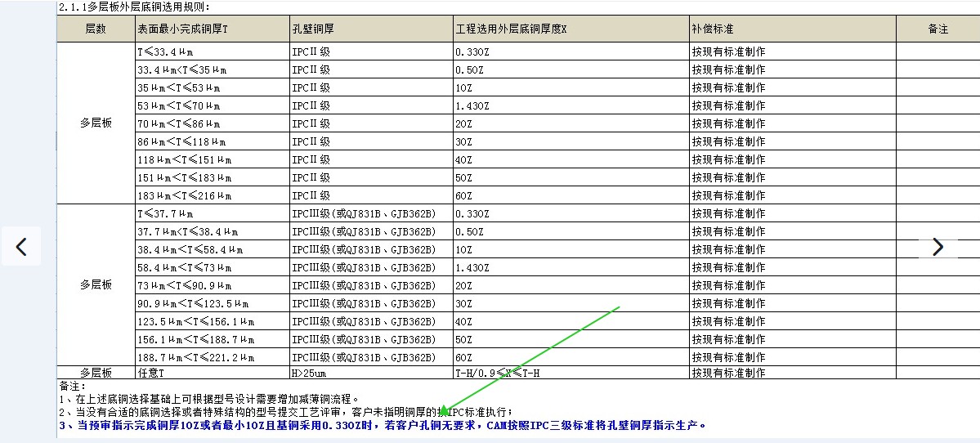Click note 2 about 提交工艺评审

point(286,412)
